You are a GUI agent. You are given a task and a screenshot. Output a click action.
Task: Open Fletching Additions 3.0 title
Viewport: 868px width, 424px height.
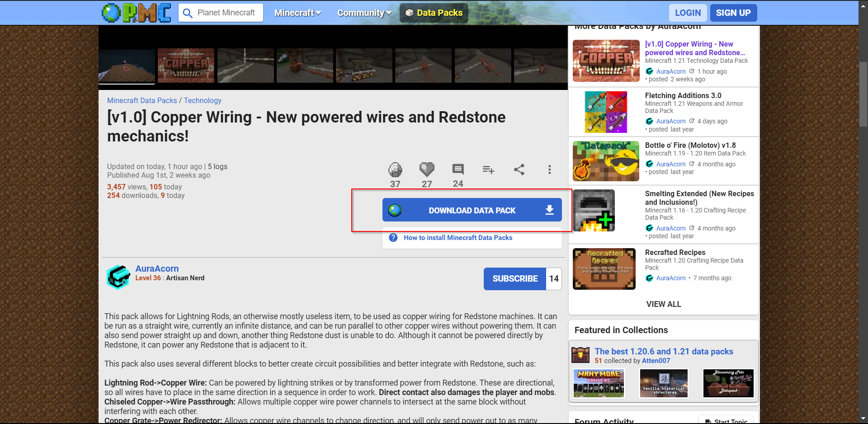coord(683,95)
